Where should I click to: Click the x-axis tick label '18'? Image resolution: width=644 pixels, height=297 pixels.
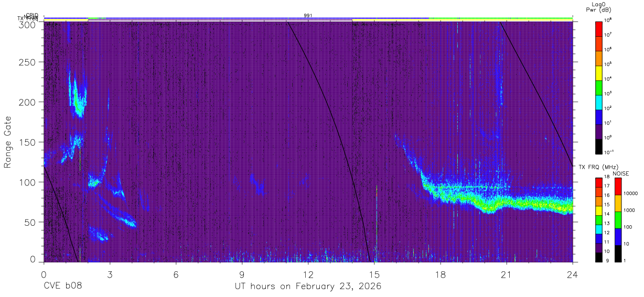(440, 274)
